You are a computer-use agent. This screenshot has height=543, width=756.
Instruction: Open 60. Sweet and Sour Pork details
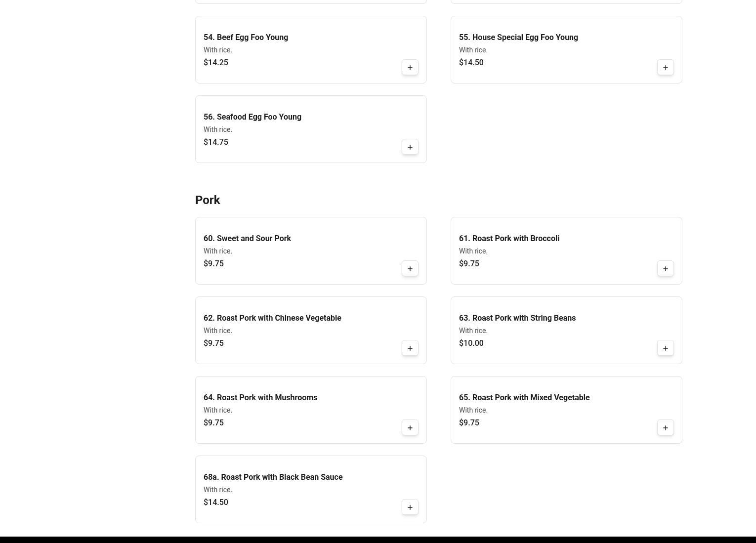(x=247, y=239)
